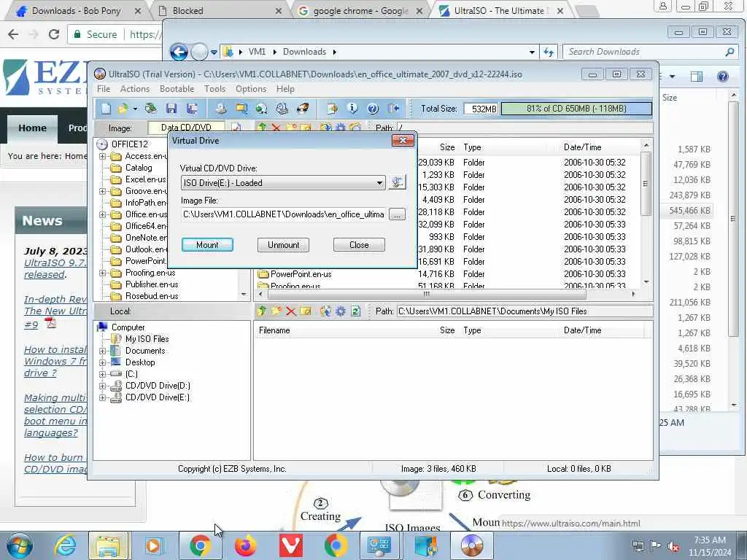Click the Explorer help icon behind UltraISO
The image size is (747, 560).
click(723, 77)
